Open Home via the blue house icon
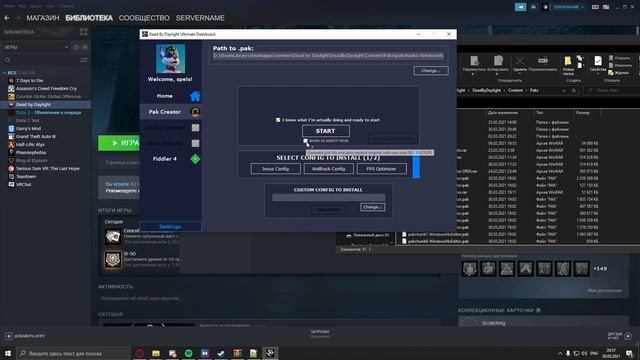The width and height of the screenshot is (640, 360). click(195, 96)
